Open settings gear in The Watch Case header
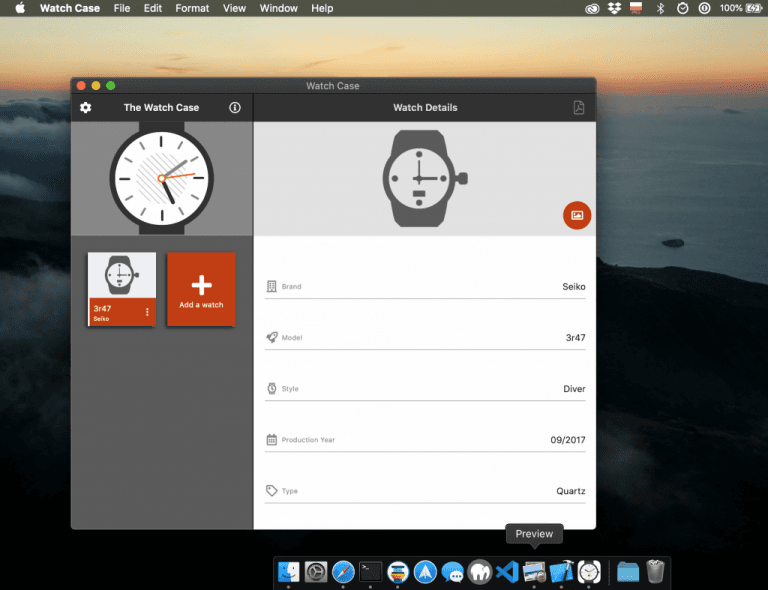Viewport: 768px width, 590px height. 85,108
